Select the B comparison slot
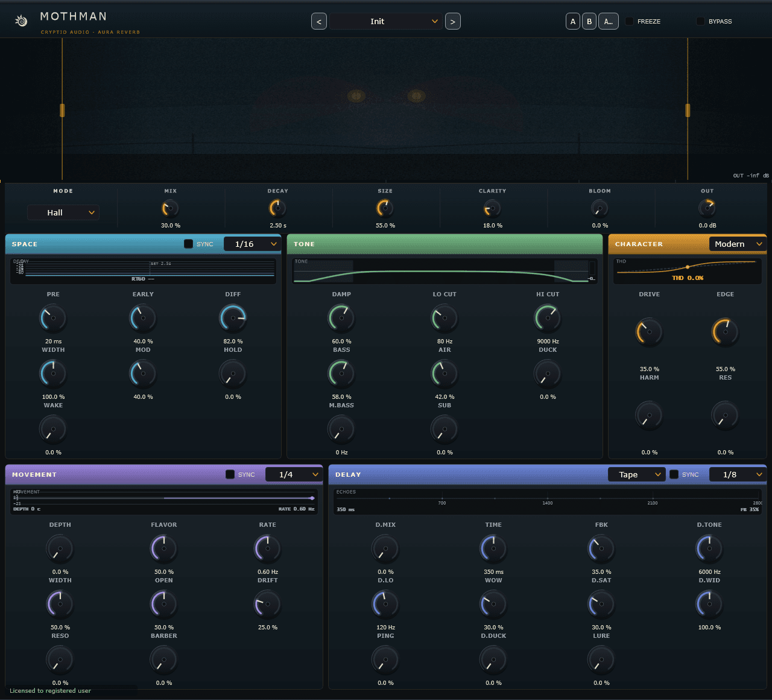The image size is (772, 700). (x=589, y=22)
